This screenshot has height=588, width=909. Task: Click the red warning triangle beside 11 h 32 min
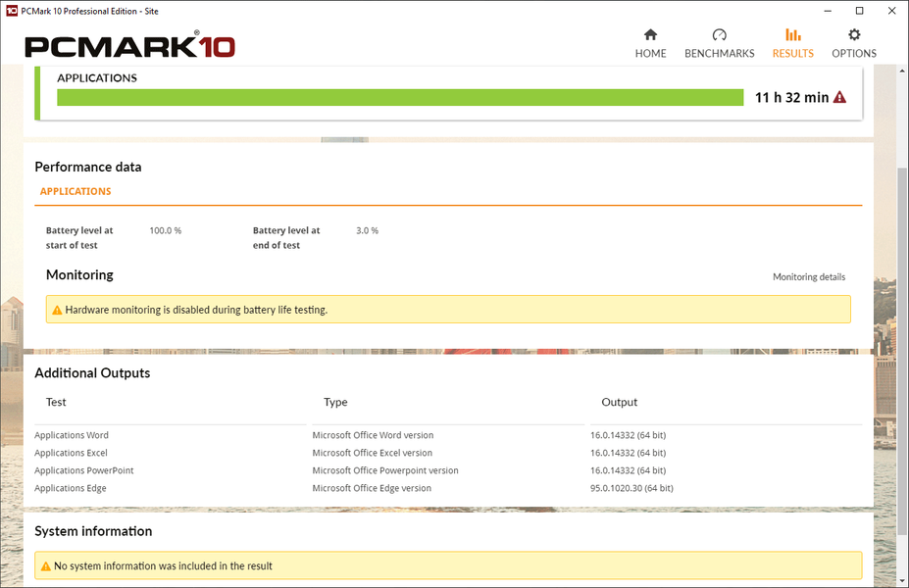coord(839,97)
